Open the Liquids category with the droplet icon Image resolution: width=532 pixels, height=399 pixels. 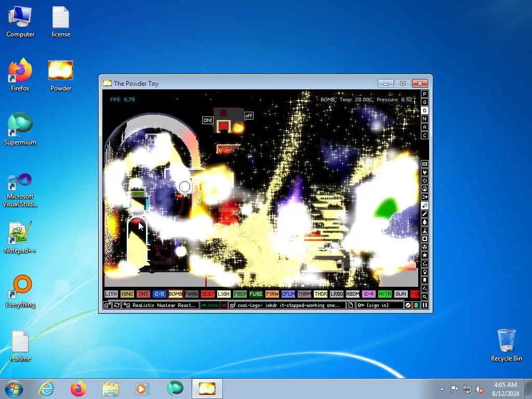click(424, 222)
